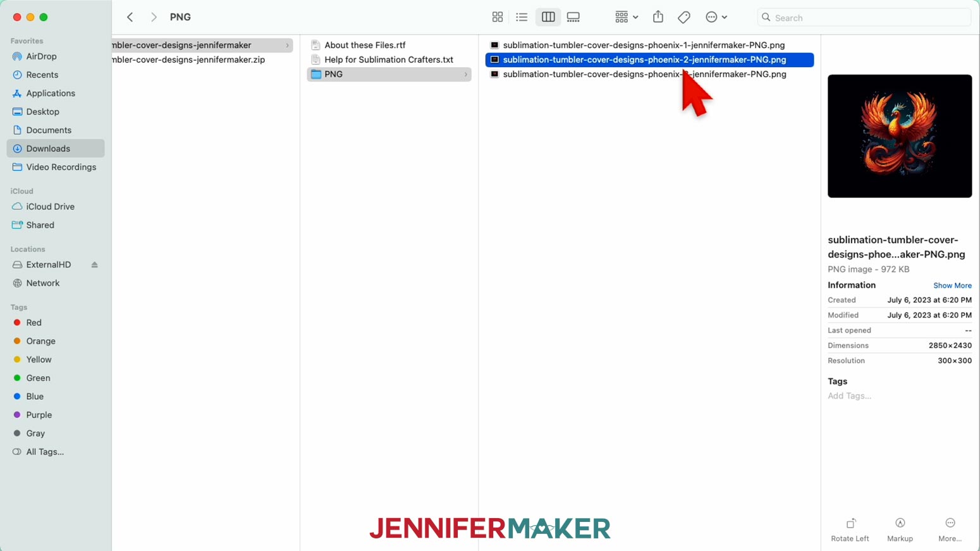Click the Share toolbar icon
This screenshot has height=551, width=980.
[x=658, y=17]
